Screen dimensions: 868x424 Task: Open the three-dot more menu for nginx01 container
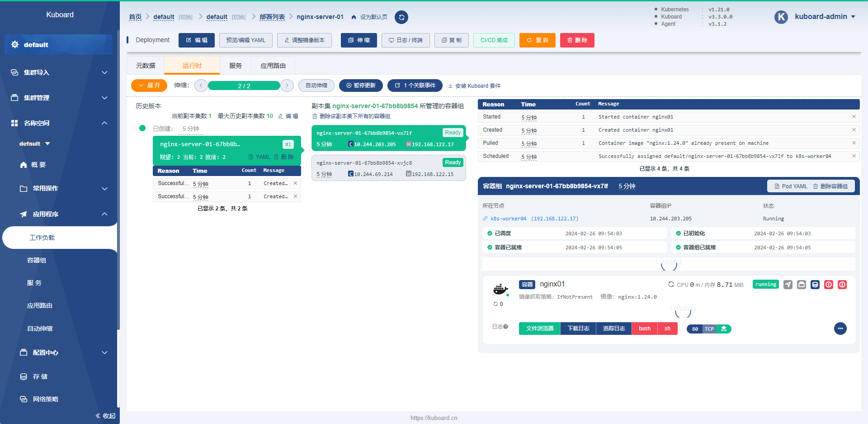[840, 329]
